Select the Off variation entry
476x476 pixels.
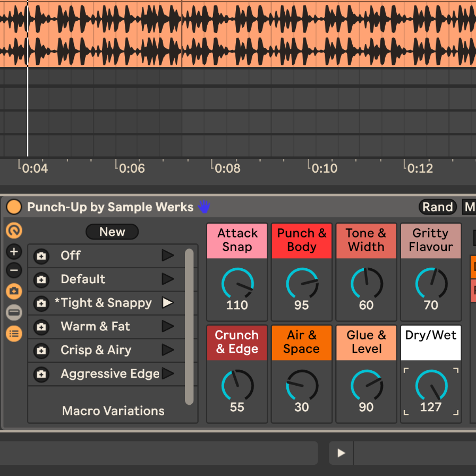tap(71, 256)
